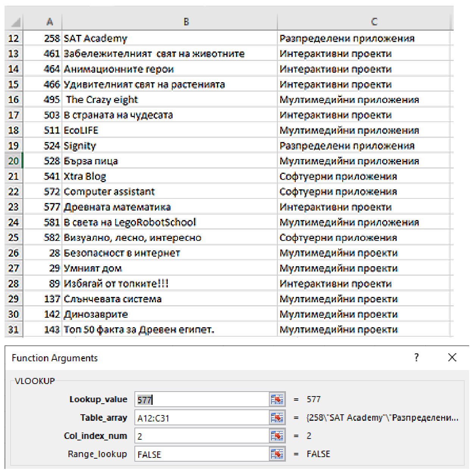Click into the Range_lookup field
The height and width of the screenshot is (473, 476).
[x=202, y=454]
